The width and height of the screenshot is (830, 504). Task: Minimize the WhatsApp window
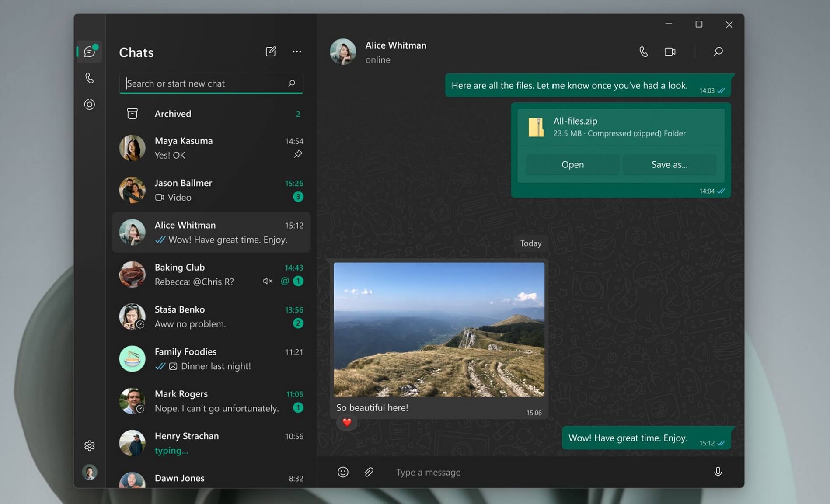pyautogui.click(x=669, y=24)
